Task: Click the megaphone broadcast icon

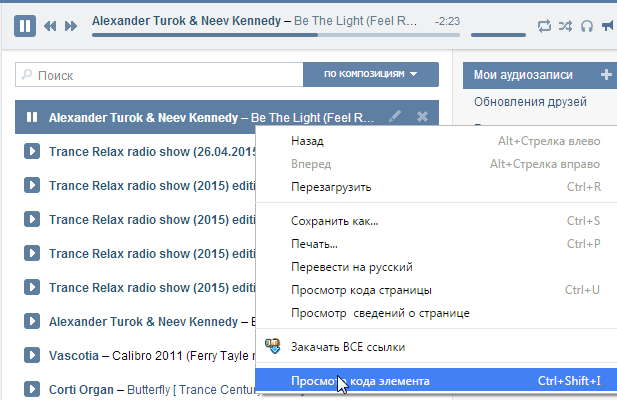Action: tap(609, 26)
